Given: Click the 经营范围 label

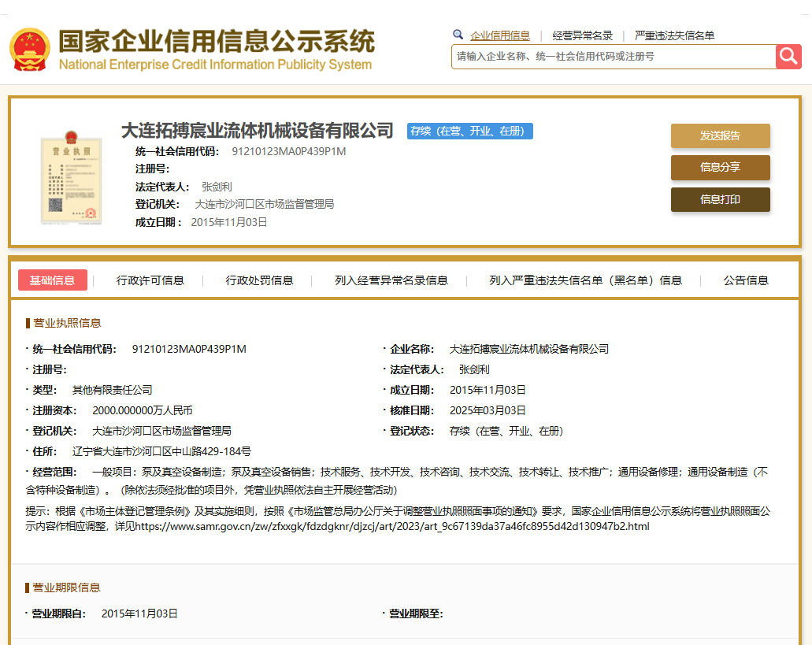Looking at the screenshot, I should 54,472.
